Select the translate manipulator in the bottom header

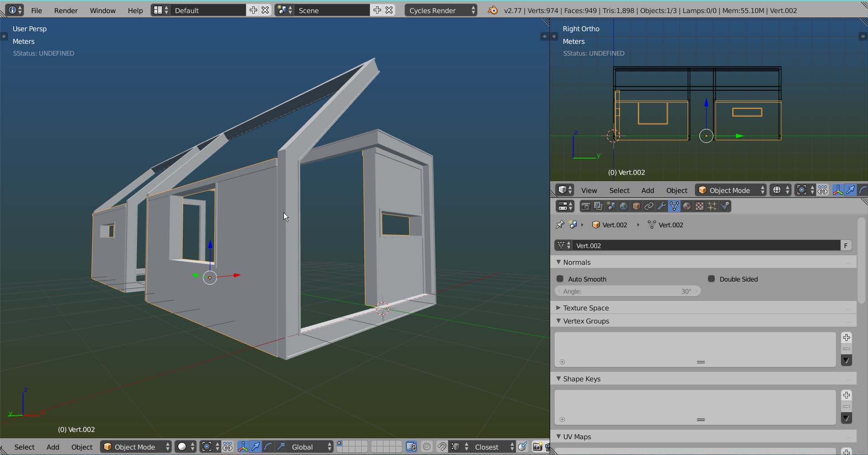pos(255,447)
